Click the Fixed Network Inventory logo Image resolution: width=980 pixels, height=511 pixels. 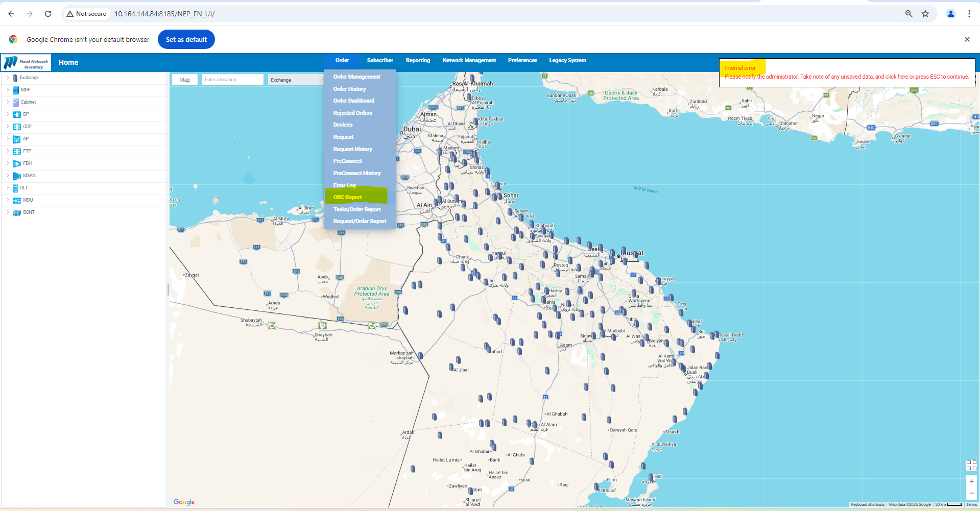pyautogui.click(x=27, y=62)
